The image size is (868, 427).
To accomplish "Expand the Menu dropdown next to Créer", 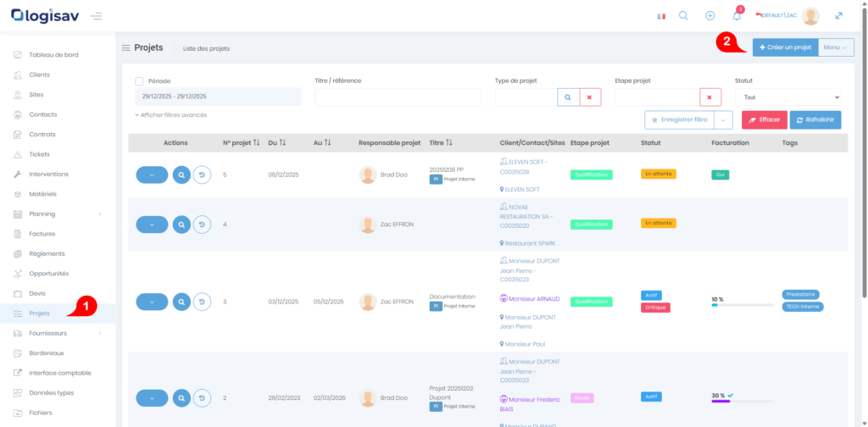I will pos(836,47).
